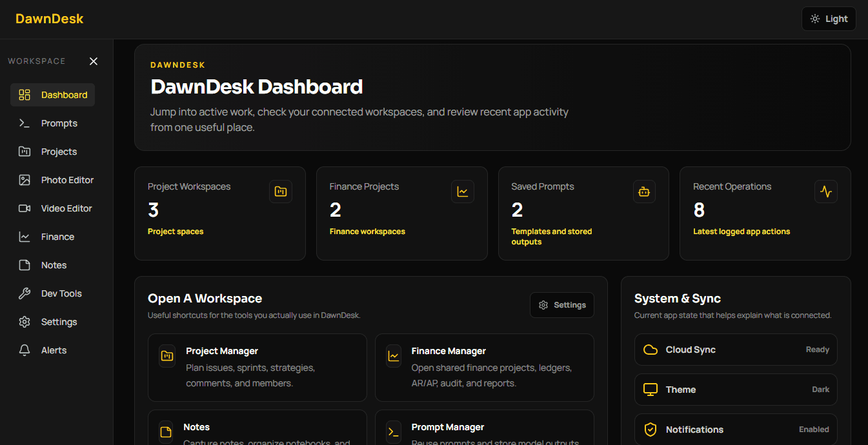Open Projects from the sidebar
868x445 pixels.
(x=52, y=152)
